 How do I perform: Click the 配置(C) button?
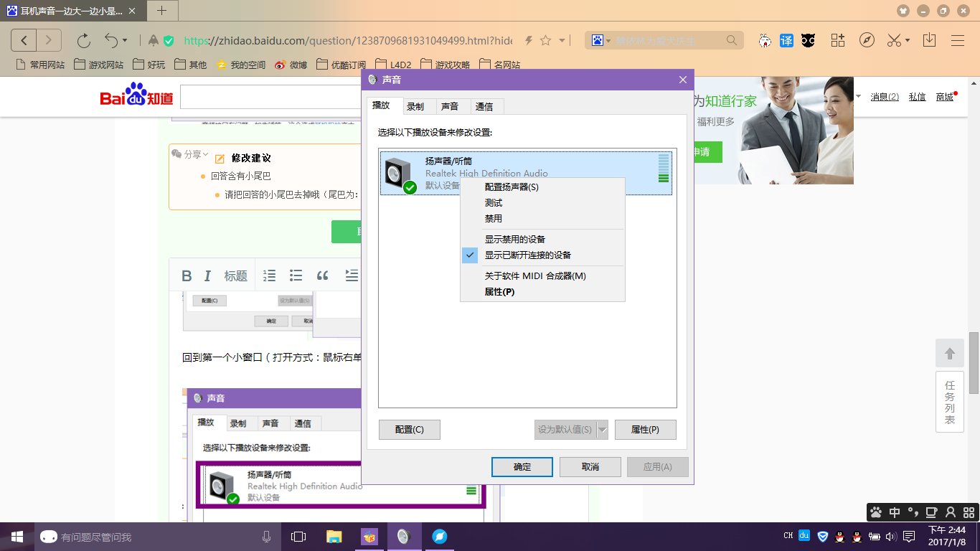[410, 430]
